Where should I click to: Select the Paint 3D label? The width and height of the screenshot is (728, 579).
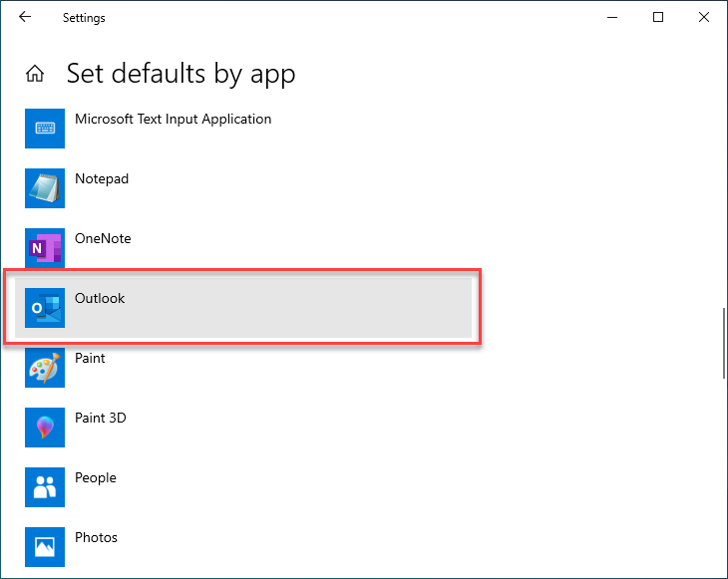(101, 418)
